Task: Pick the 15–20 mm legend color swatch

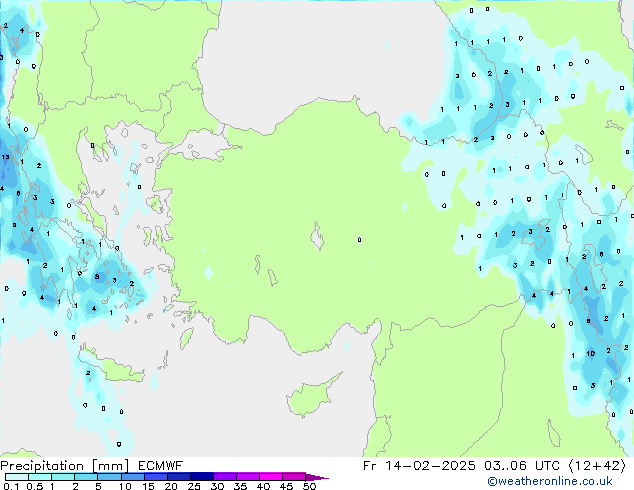Action: [x=155, y=477]
